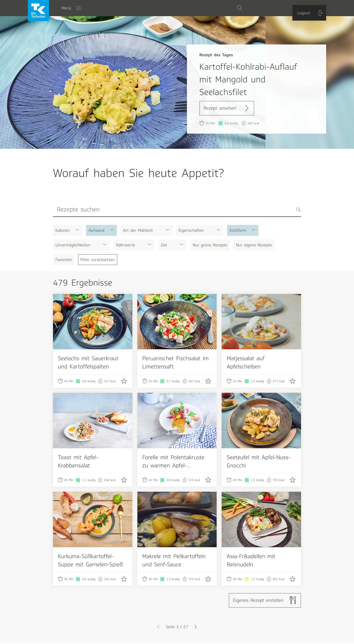Star the Asia-Frikadellen mit Reisnudeln recipe
This screenshot has height=644, width=354.
[292, 579]
